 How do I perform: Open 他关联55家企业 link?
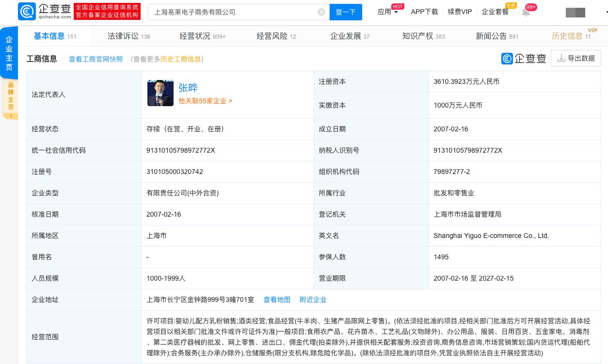pyautogui.click(x=205, y=101)
